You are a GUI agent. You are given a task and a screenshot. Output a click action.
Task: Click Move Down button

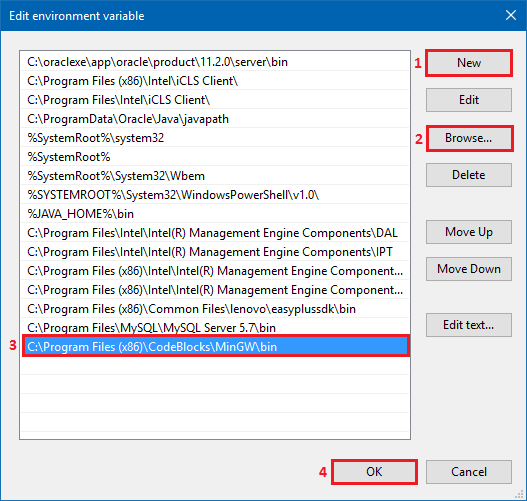[469, 269]
